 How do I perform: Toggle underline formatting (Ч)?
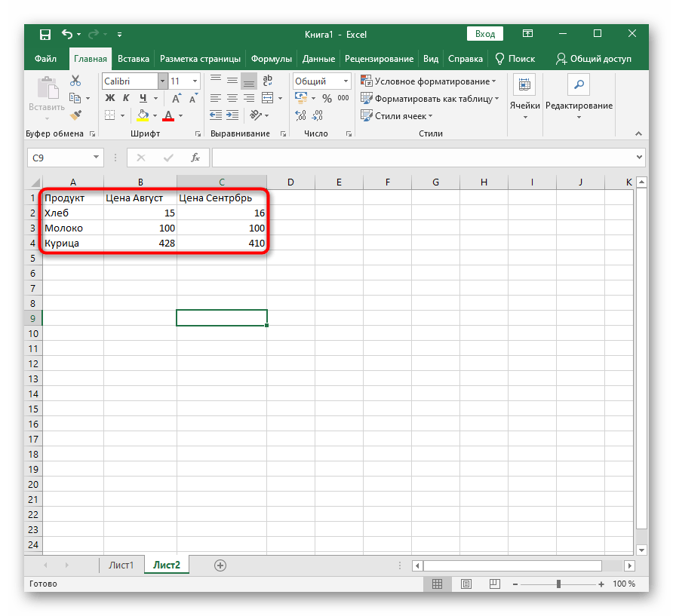[143, 98]
